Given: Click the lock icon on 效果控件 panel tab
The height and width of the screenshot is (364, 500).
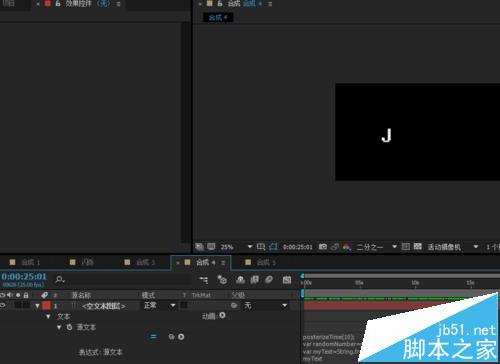Looking at the screenshot, I should click(x=58, y=4).
